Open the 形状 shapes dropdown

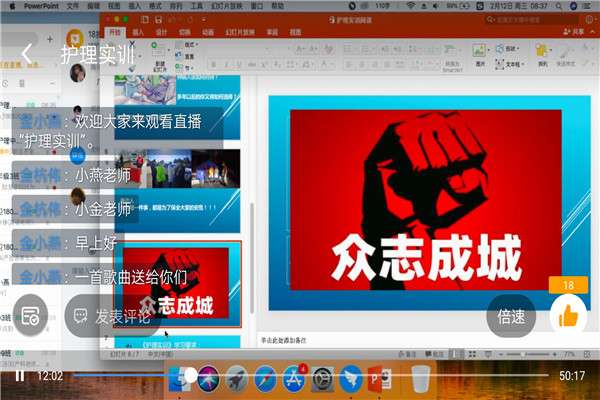click(x=507, y=49)
